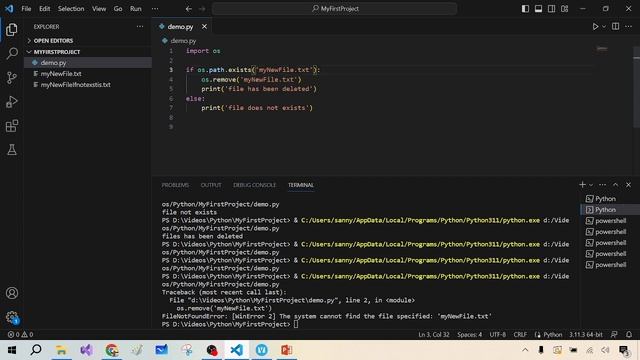Open the Edit menu

[x=44, y=9]
